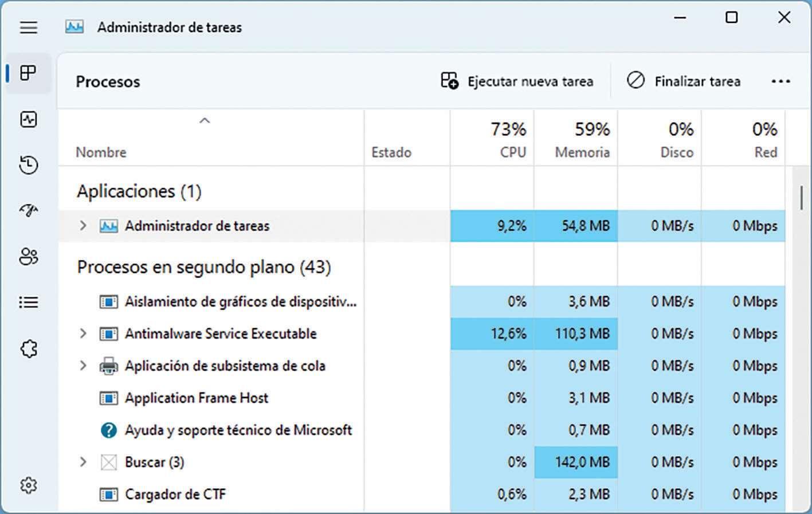
Task: Select Ayuda y soporte técnico de Microsoft
Action: click(238, 430)
